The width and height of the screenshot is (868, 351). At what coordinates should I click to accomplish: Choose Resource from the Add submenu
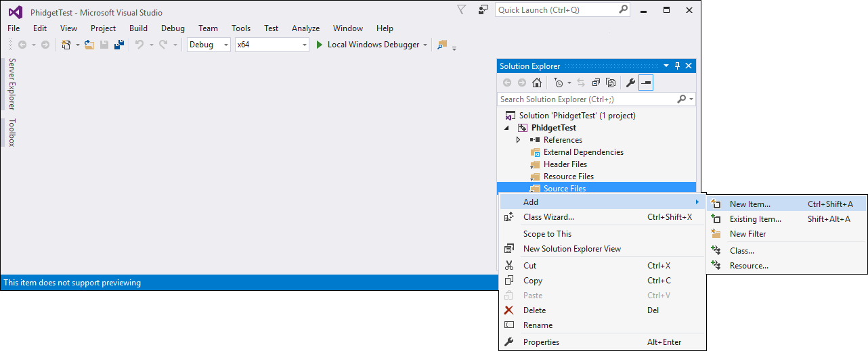coord(786,266)
